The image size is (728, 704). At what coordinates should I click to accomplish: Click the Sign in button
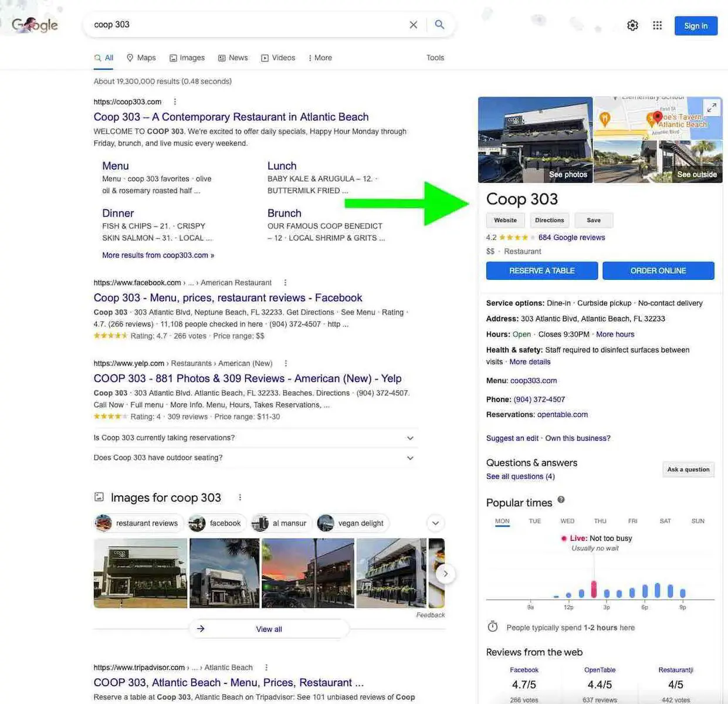pos(696,26)
